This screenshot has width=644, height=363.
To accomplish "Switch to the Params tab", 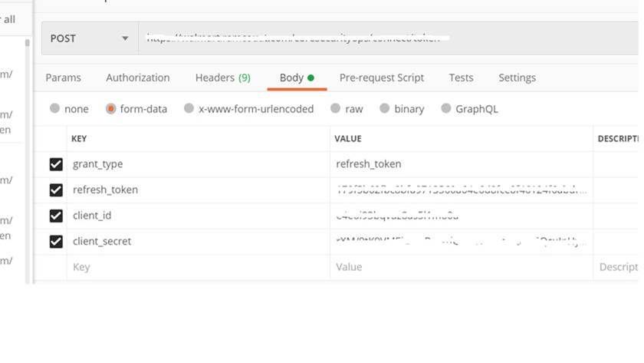I will 63,78.
